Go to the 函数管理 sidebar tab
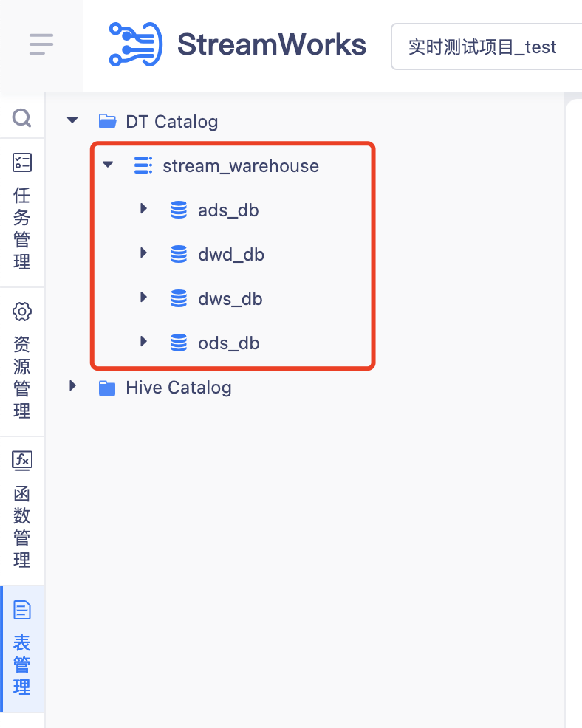This screenshot has width=582, height=728. 22,509
